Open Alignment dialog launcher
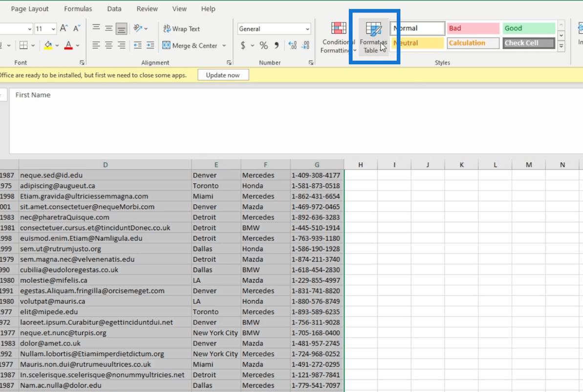Viewport: 583px width, 392px height. tap(229, 63)
